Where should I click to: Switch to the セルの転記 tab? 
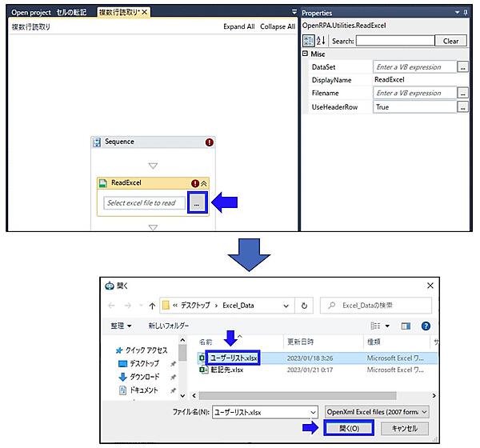(x=71, y=12)
